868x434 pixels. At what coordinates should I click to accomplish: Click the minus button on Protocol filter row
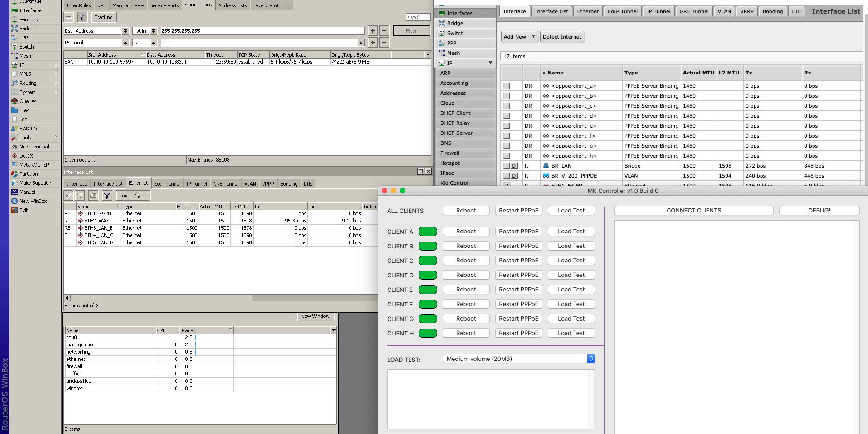tap(384, 43)
